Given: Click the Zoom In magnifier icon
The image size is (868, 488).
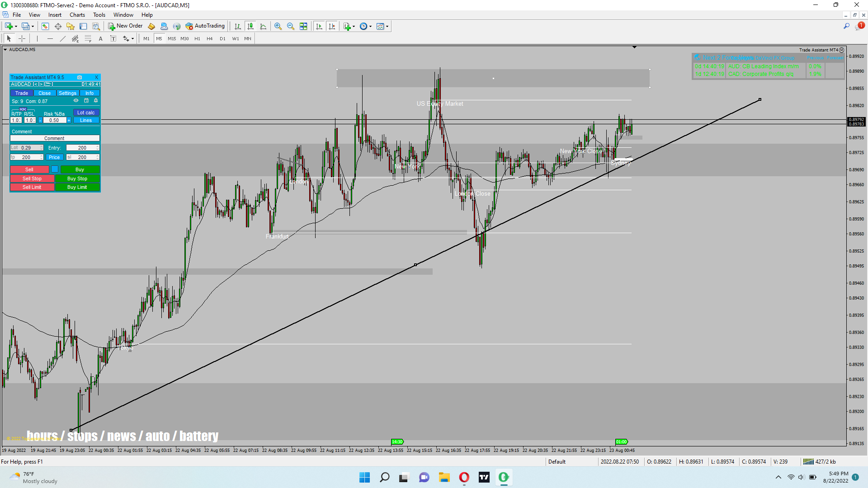Looking at the screenshot, I should coord(278,26).
